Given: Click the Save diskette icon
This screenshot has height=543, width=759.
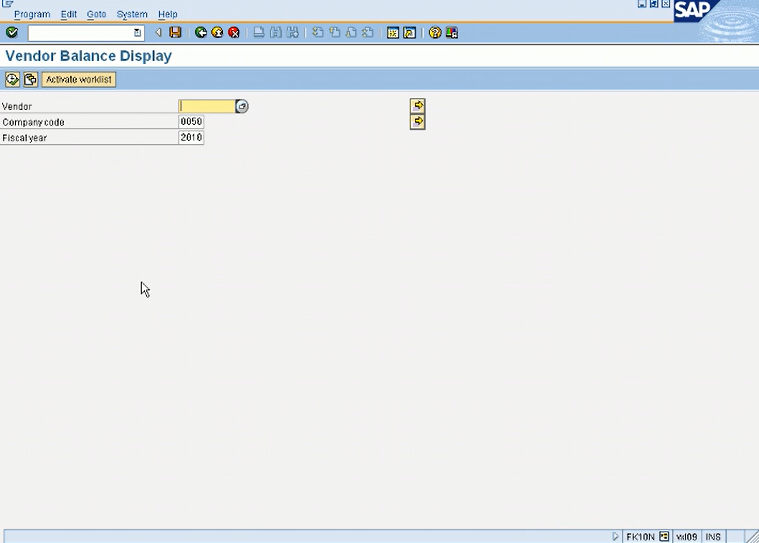Looking at the screenshot, I should [x=175, y=32].
